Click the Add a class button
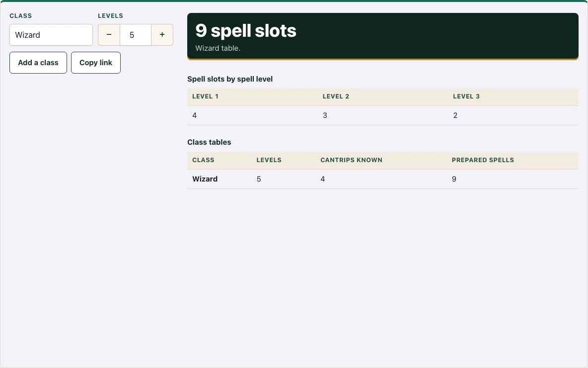 click(38, 63)
